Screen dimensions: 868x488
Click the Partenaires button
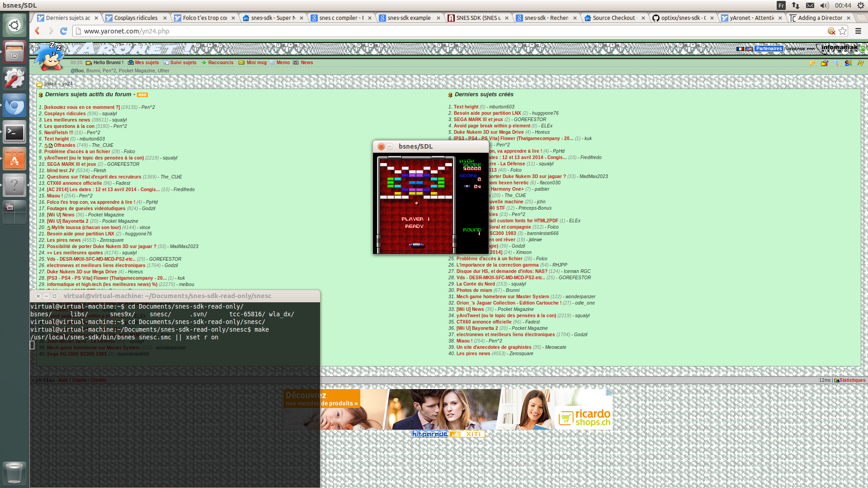(769, 49)
